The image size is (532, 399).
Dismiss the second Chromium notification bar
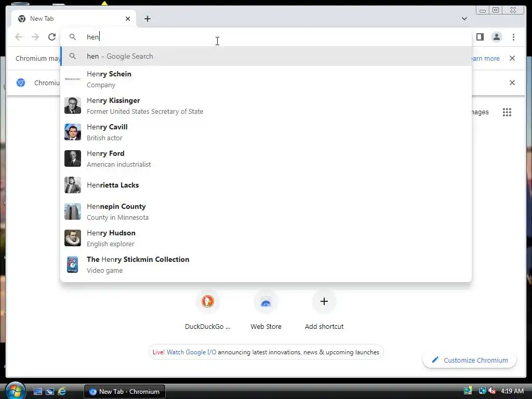pyautogui.click(x=512, y=83)
